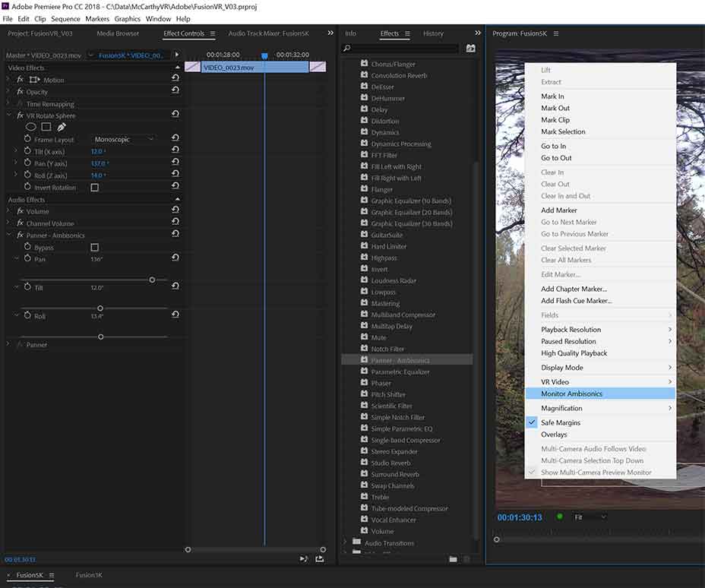
Task: Select the ellipse mask tool under VR Rotate Sphere
Action: (30, 127)
